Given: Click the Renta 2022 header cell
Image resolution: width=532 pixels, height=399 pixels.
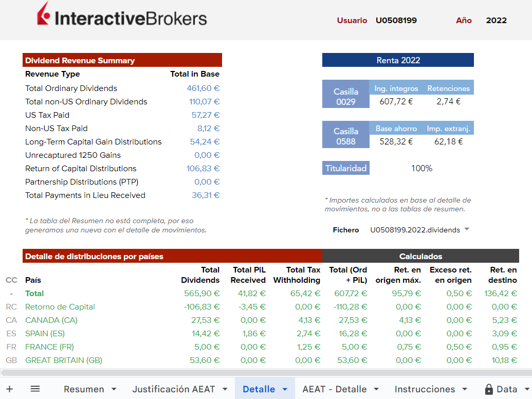Looking at the screenshot, I should [398, 60].
